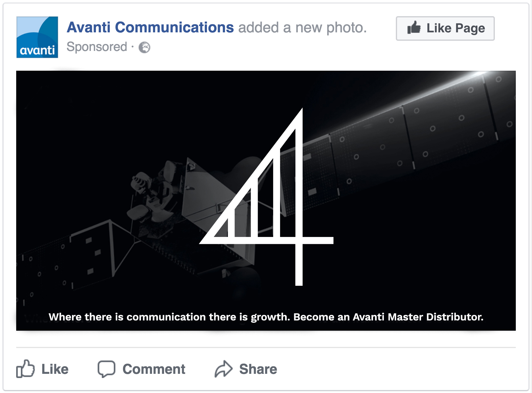Click the Sponsored label
Screen dimensions: 532x393
[x=97, y=47]
